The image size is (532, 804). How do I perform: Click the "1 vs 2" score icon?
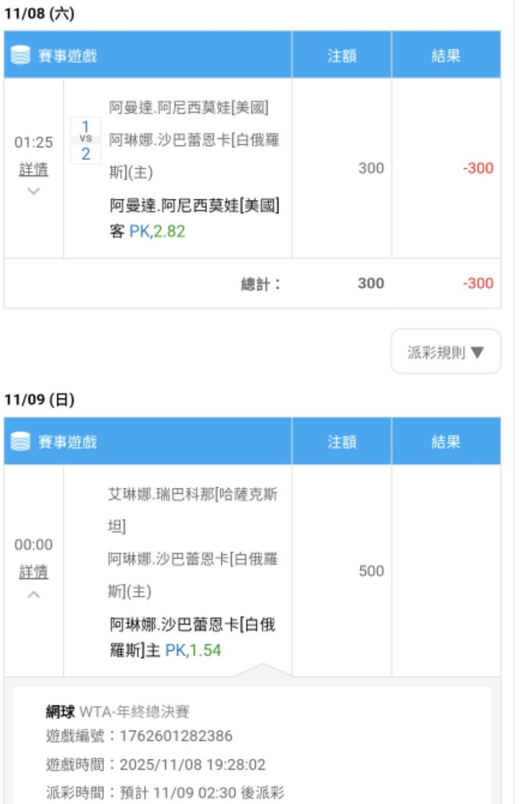pos(85,140)
